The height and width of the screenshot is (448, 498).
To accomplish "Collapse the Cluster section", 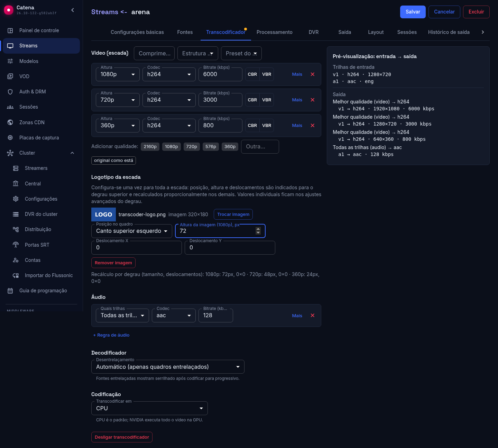I will [x=72, y=153].
